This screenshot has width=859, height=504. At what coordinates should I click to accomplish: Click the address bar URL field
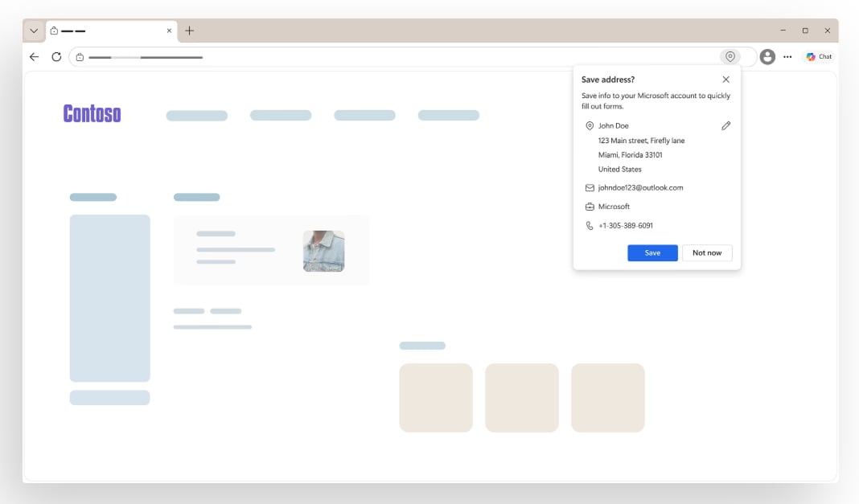(x=402, y=57)
